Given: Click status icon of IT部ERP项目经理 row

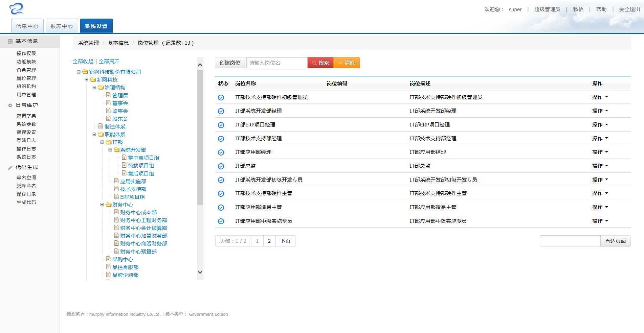Looking at the screenshot, I should point(221,125).
